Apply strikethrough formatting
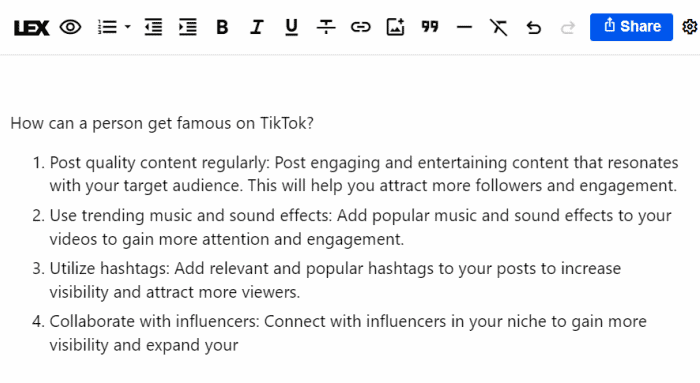 (326, 27)
